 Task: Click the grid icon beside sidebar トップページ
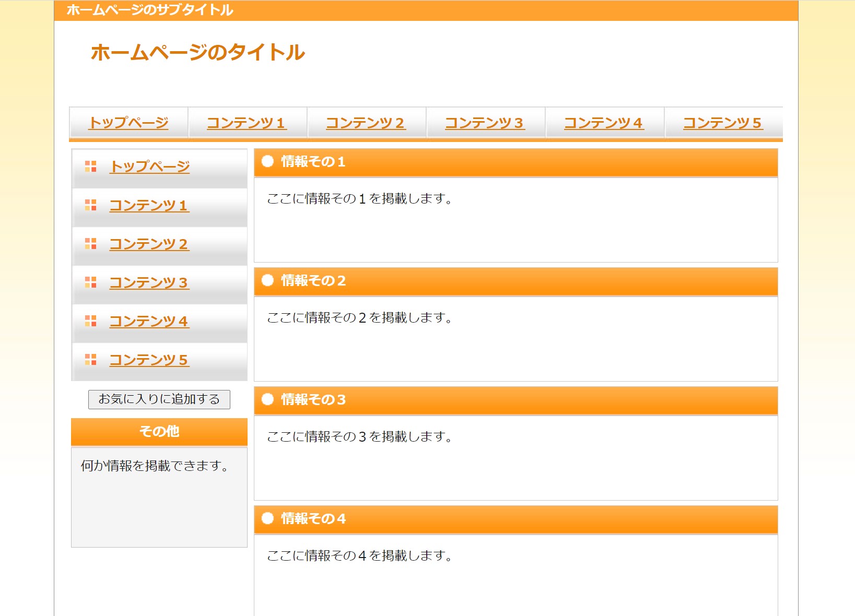[90, 167]
